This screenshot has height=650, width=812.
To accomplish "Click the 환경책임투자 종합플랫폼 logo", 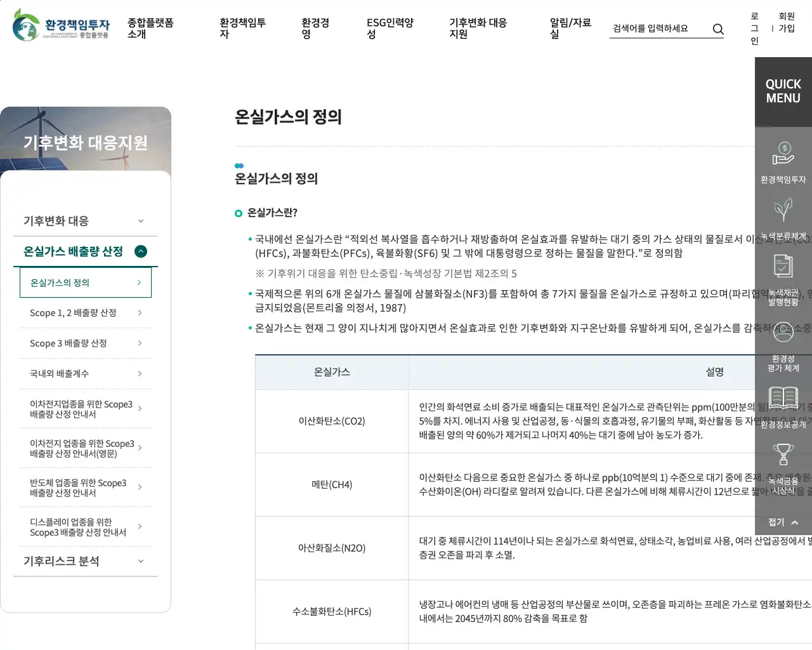I will coord(61,25).
